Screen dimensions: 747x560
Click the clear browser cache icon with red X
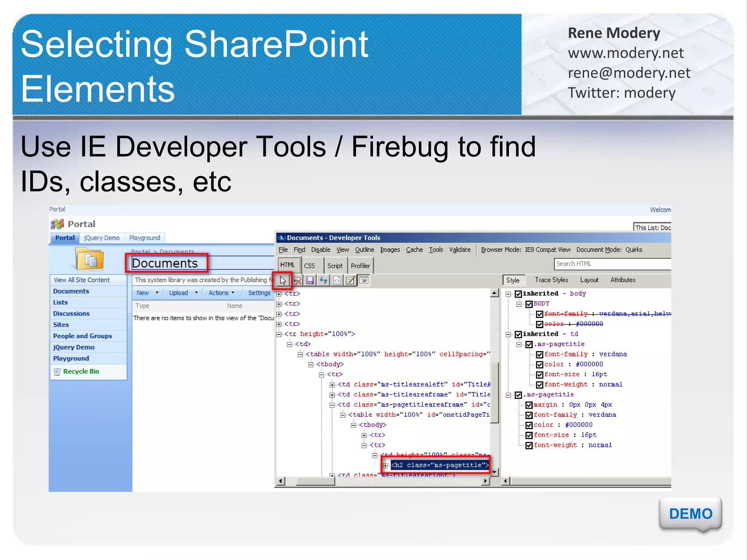(297, 280)
